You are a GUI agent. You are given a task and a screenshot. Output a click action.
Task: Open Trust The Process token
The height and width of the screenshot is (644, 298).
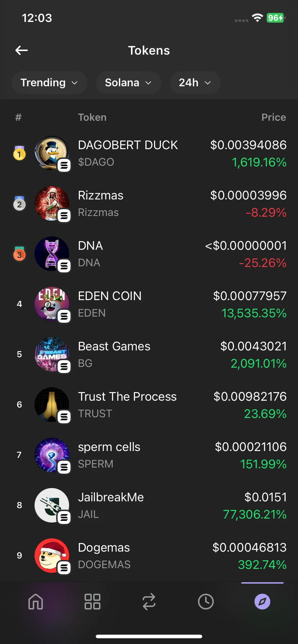click(149, 405)
